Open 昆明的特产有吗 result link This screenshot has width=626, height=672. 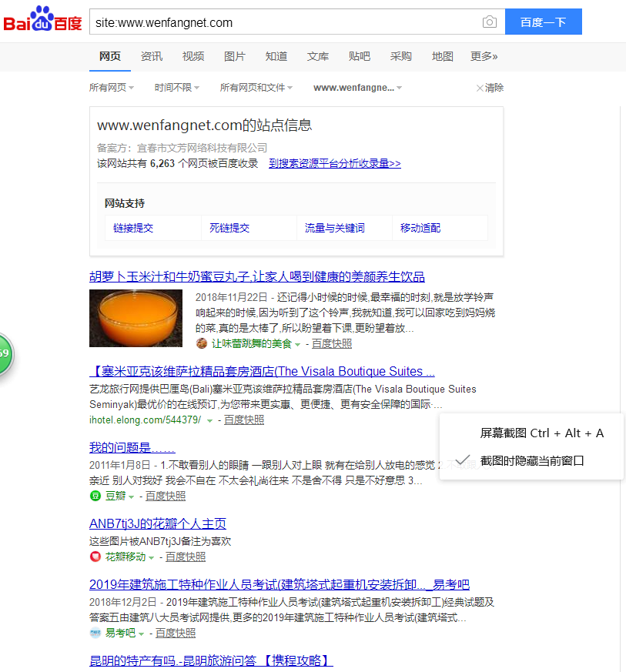coord(211,660)
